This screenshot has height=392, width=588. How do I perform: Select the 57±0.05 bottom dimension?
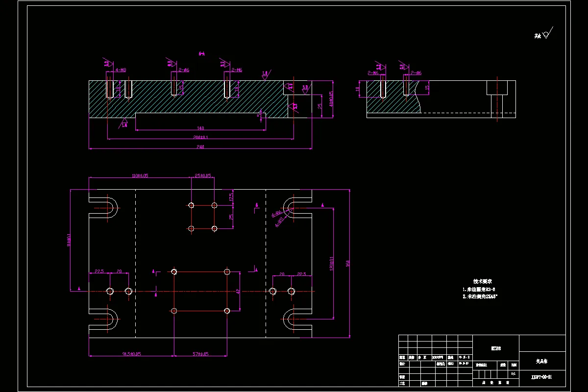(200, 353)
